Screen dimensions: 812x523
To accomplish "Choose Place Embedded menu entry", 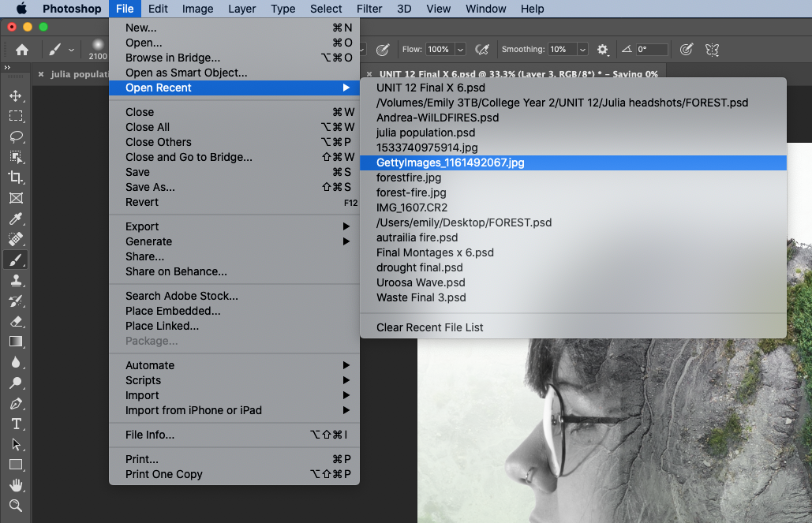I will 234,311.
